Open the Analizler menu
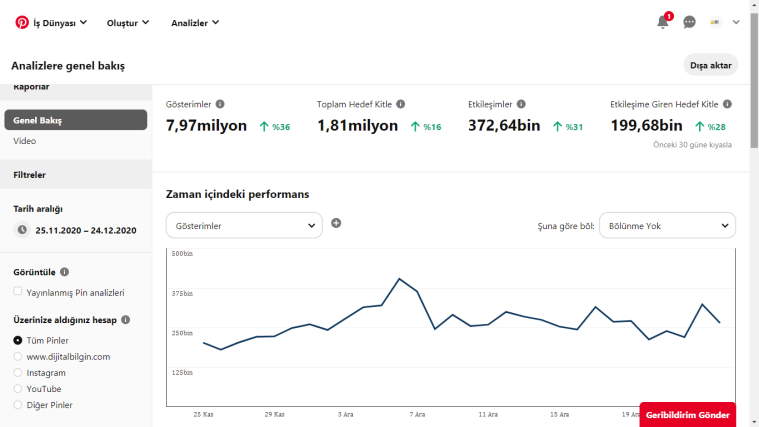Image resolution: width=759 pixels, height=427 pixels. coord(195,22)
